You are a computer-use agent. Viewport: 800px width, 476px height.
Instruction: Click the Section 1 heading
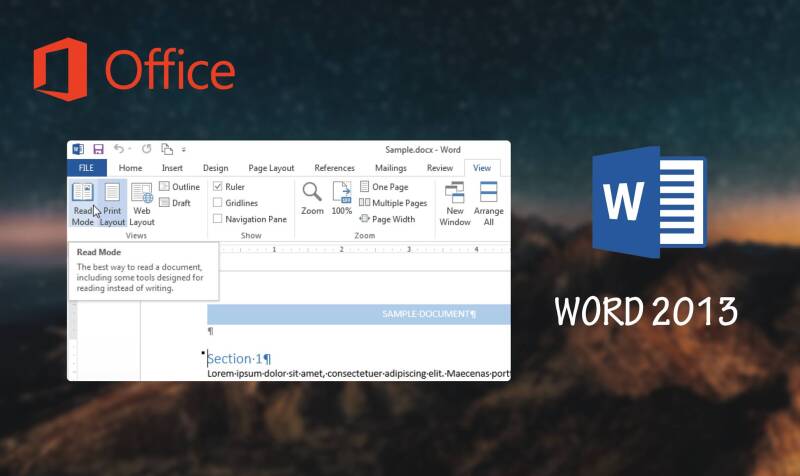coord(238,359)
